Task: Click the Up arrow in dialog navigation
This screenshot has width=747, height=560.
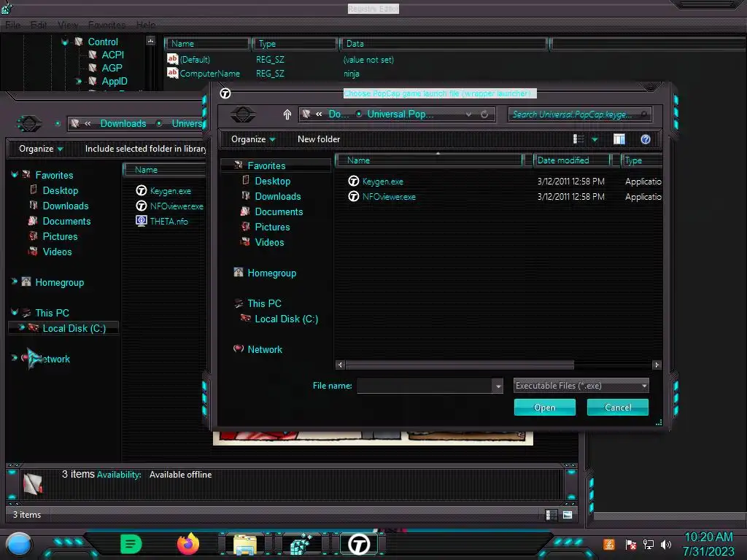Action: [x=287, y=114]
